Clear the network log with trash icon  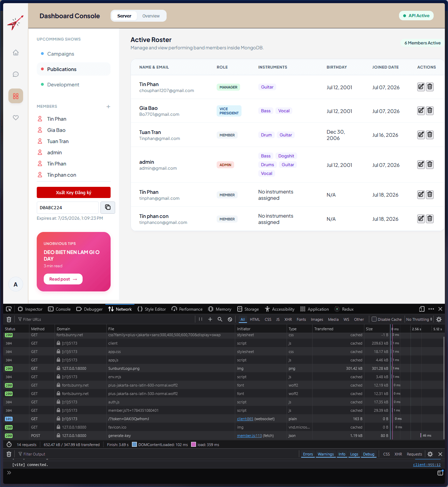point(9,319)
